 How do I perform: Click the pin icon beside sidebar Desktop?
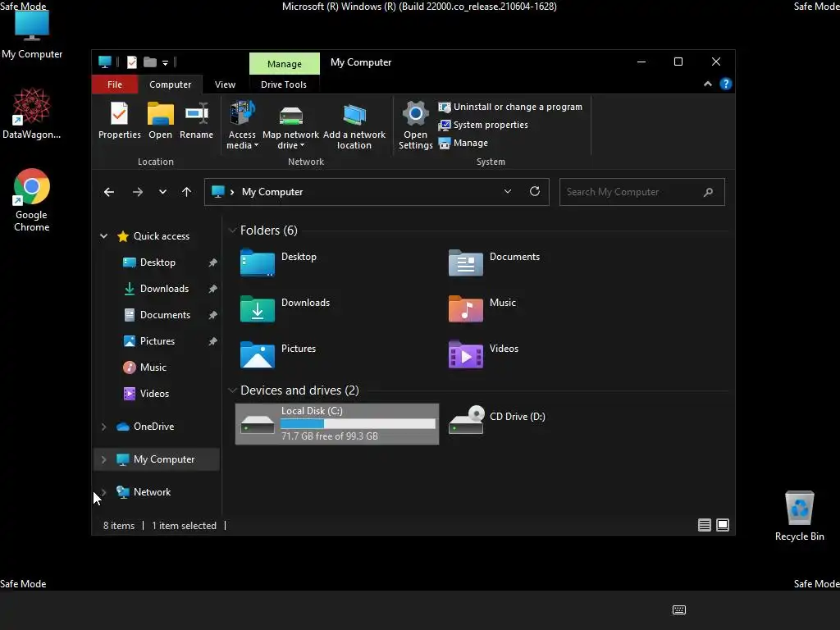point(212,262)
